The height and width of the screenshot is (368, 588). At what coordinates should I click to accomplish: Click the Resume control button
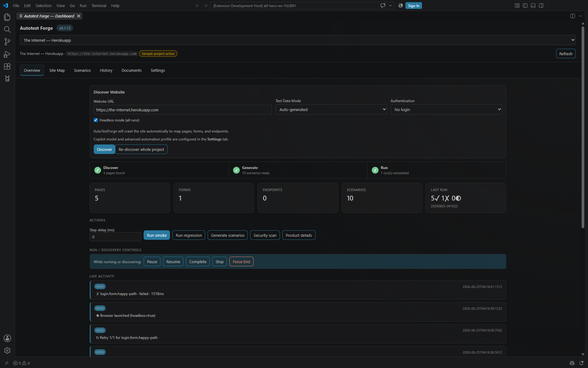[x=173, y=262]
